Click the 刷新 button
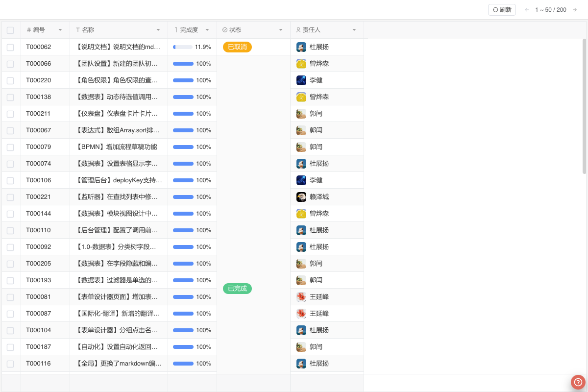Image resolution: width=588 pixels, height=392 pixels. [502, 9]
